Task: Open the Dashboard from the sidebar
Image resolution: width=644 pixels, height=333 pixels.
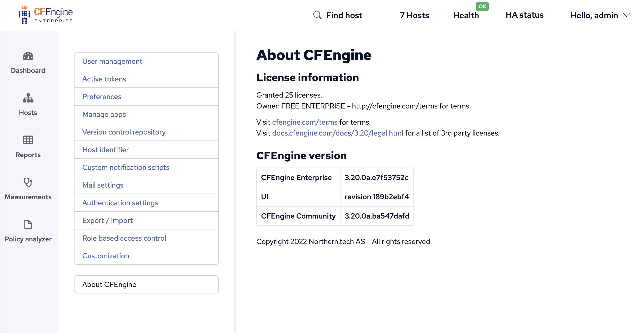Action: pos(28,62)
